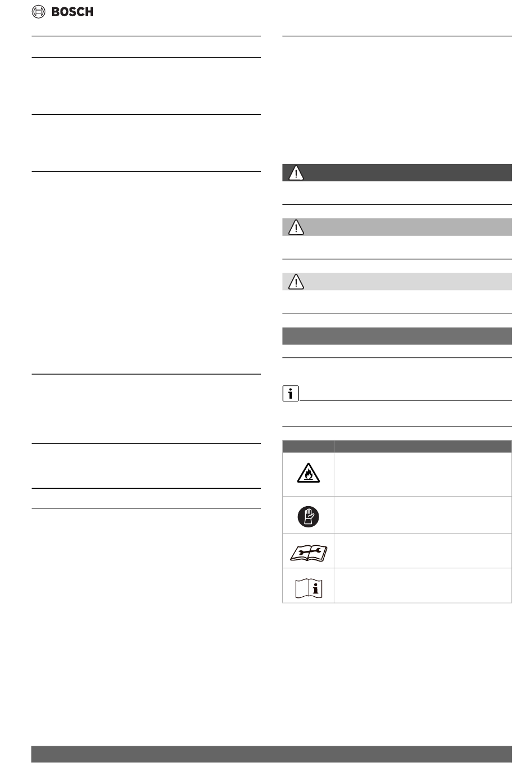Click the circular Bosch emblem logo
The image size is (532, 767).
39,12
